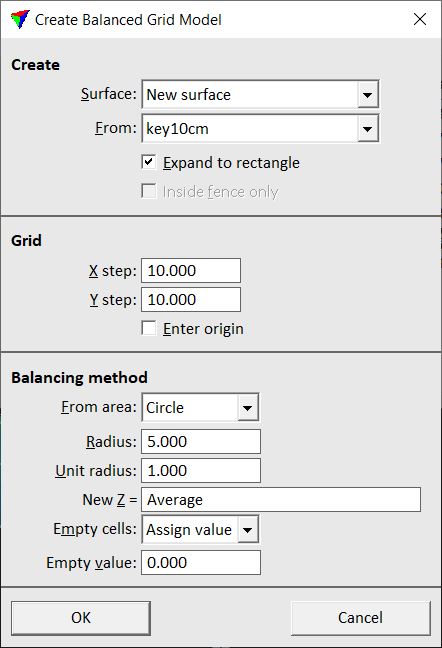442x648 pixels.
Task: Click the Surface: field label
Action: pyautogui.click(x=109, y=94)
